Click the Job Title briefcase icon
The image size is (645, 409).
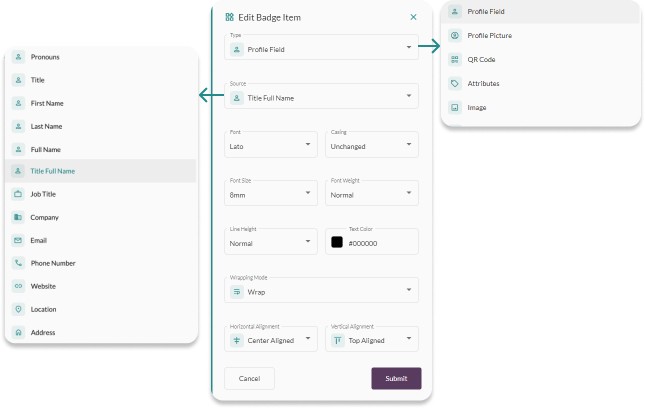click(x=18, y=194)
